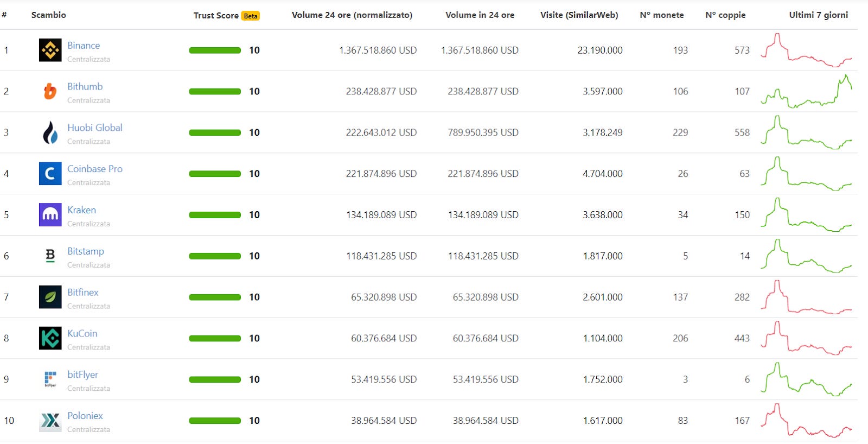The image size is (868, 444).
Task: Click the Ultimi 7 giorni header
Action: 819,15
